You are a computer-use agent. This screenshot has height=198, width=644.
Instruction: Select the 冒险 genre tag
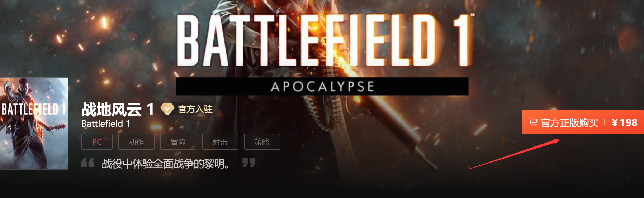(178, 142)
